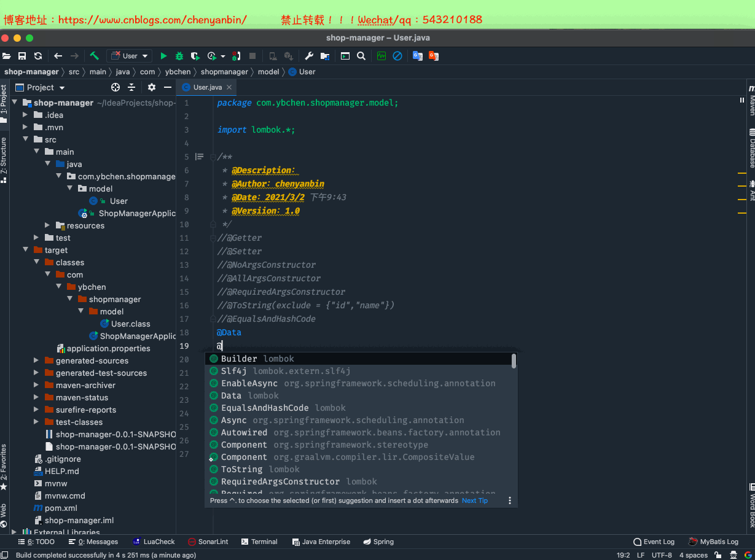Open the TODO tool window
The height and width of the screenshot is (560, 755).
pyautogui.click(x=37, y=542)
